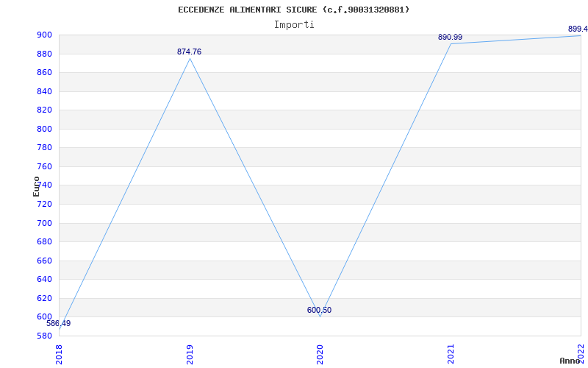Click the Importi subtitle
This screenshot has width=588, height=368.
(x=294, y=25)
